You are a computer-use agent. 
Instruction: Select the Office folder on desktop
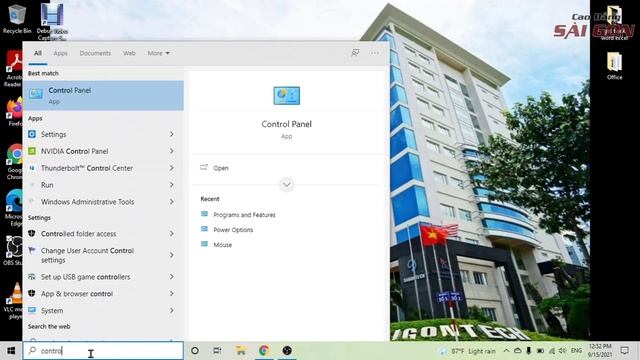pyautogui.click(x=614, y=66)
